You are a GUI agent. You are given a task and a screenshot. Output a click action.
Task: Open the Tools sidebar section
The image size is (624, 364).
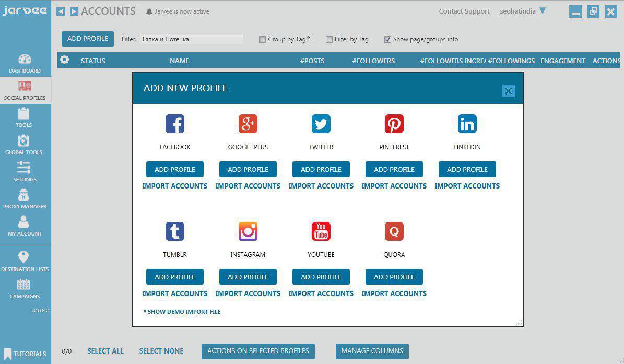(23, 118)
